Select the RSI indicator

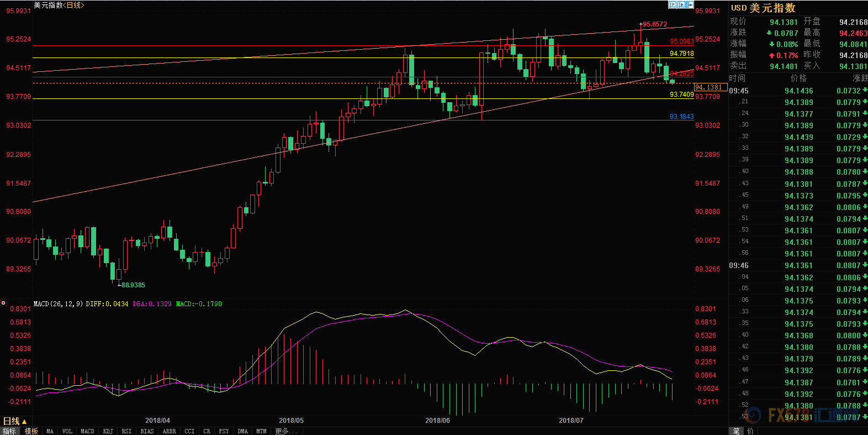(126, 431)
